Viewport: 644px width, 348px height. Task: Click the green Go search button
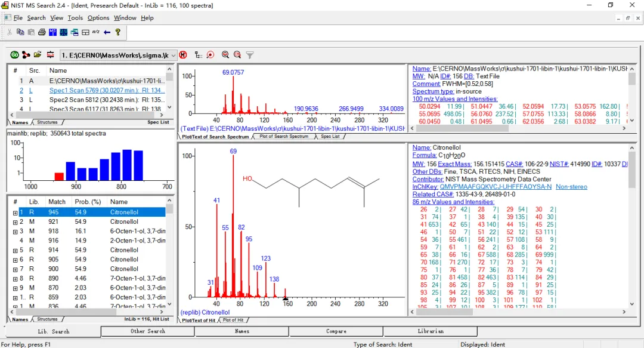pyautogui.click(x=14, y=55)
